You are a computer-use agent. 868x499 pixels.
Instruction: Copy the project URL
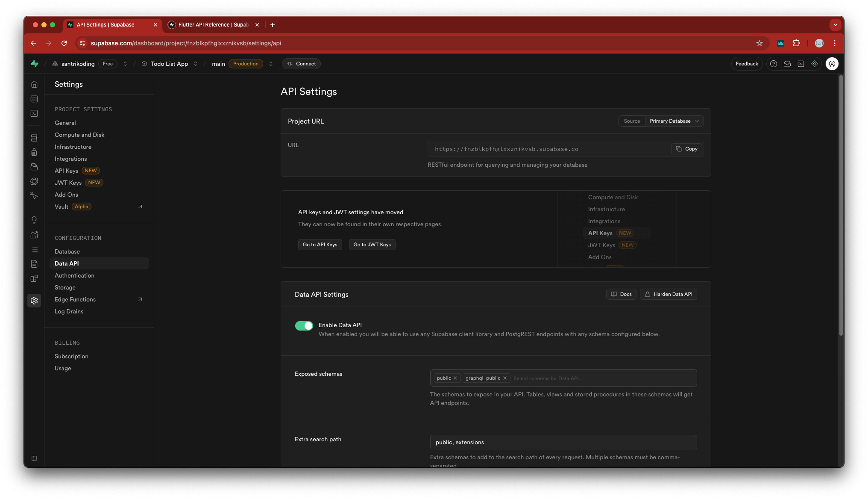pos(686,149)
